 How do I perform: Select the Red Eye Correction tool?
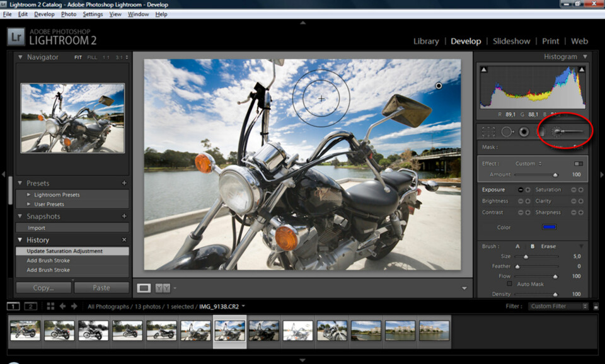tap(524, 132)
